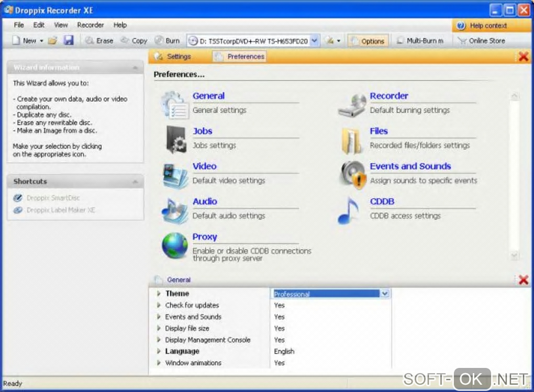The height and width of the screenshot is (392, 534).
Task: Click the Yes value for Window animations
Action: pos(279,363)
